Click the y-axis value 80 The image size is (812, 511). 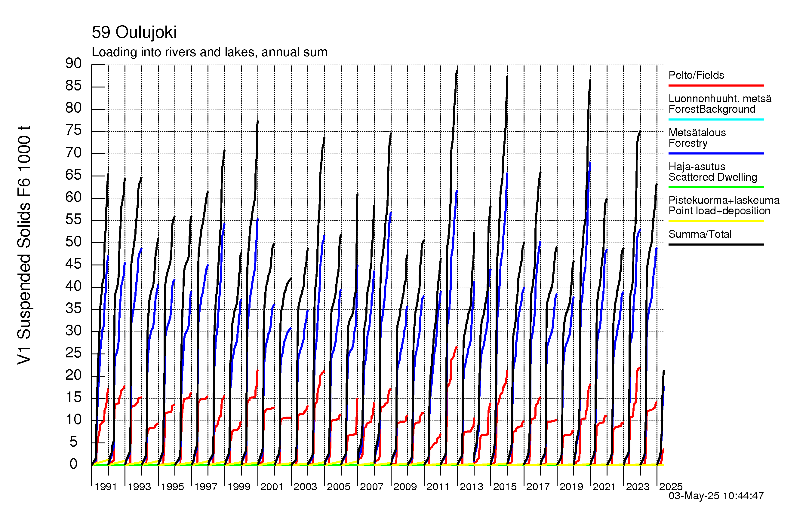point(73,108)
